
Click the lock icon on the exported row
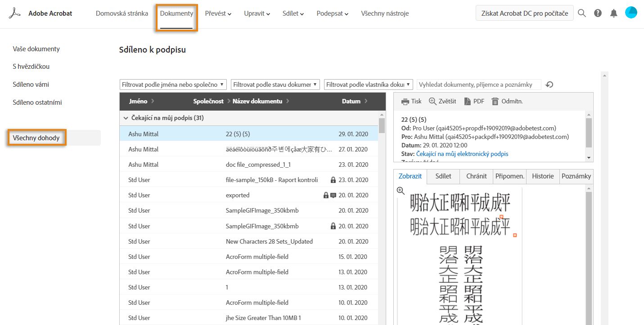click(x=326, y=195)
